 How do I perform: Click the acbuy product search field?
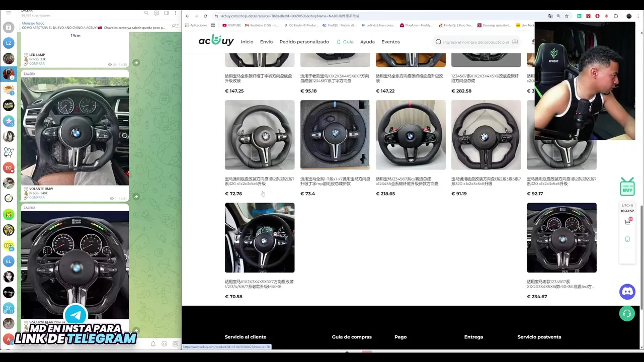(475, 42)
